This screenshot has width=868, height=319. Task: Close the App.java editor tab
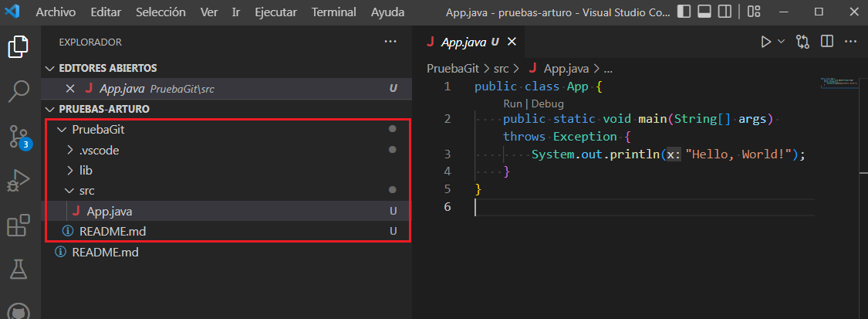pos(512,42)
